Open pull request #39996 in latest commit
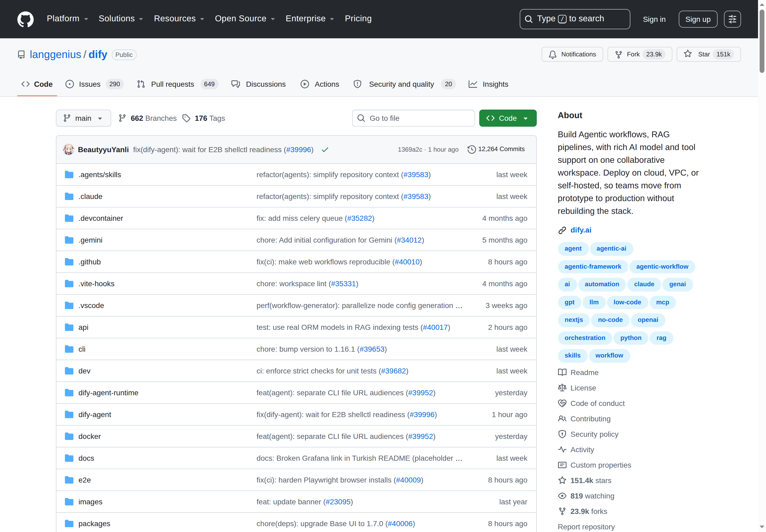Viewport: 766px width, 532px height. [299, 150]
